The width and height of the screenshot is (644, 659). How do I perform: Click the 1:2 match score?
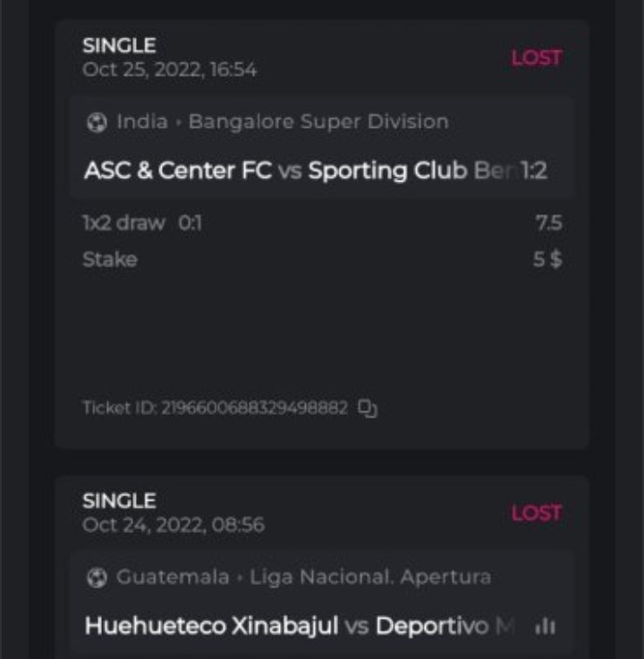pos(533,171)
